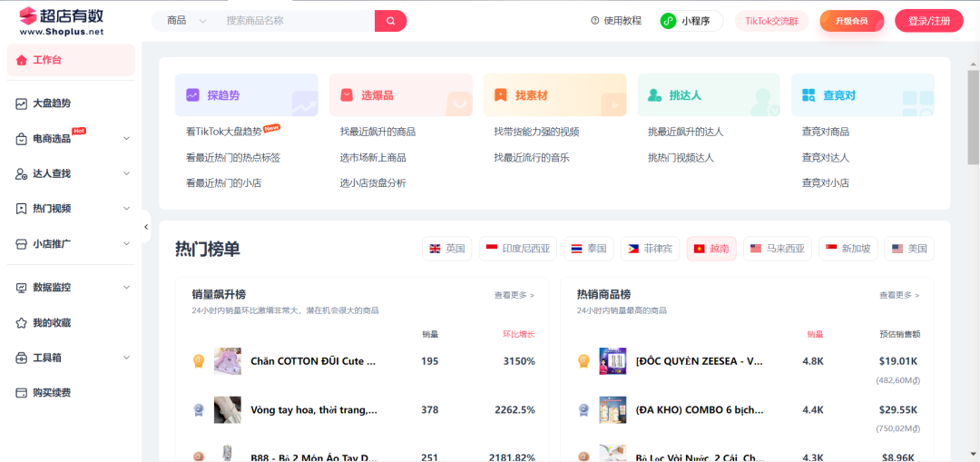Click the 升级会员 button

pyautogui.click(x=852, y=21)
